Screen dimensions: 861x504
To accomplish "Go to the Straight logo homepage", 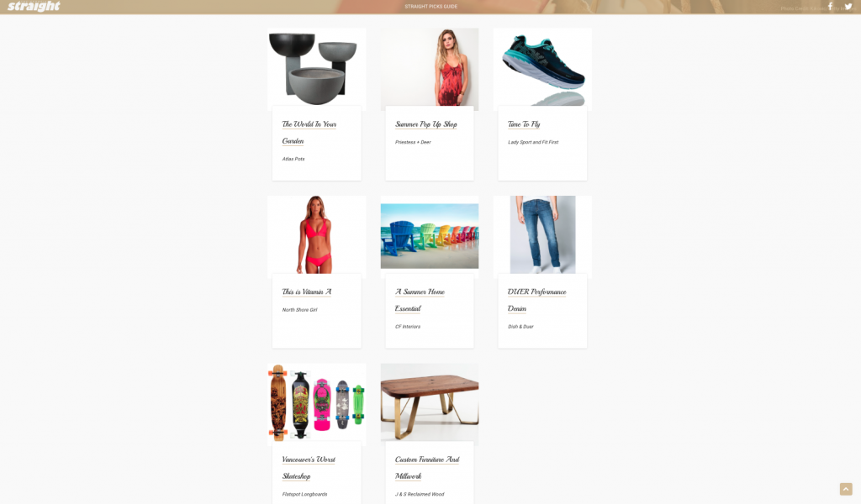I will 34,6.
